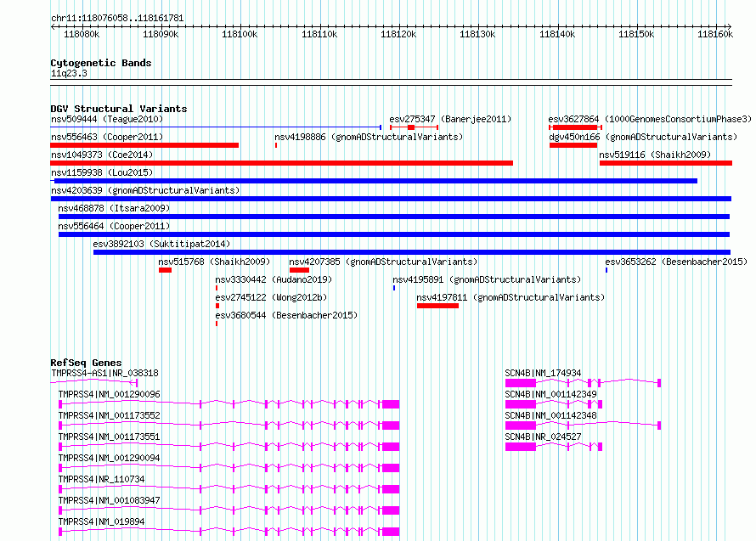
Task: Select nsv4207385 gnomAD variant red block
Action: point(299,270)
